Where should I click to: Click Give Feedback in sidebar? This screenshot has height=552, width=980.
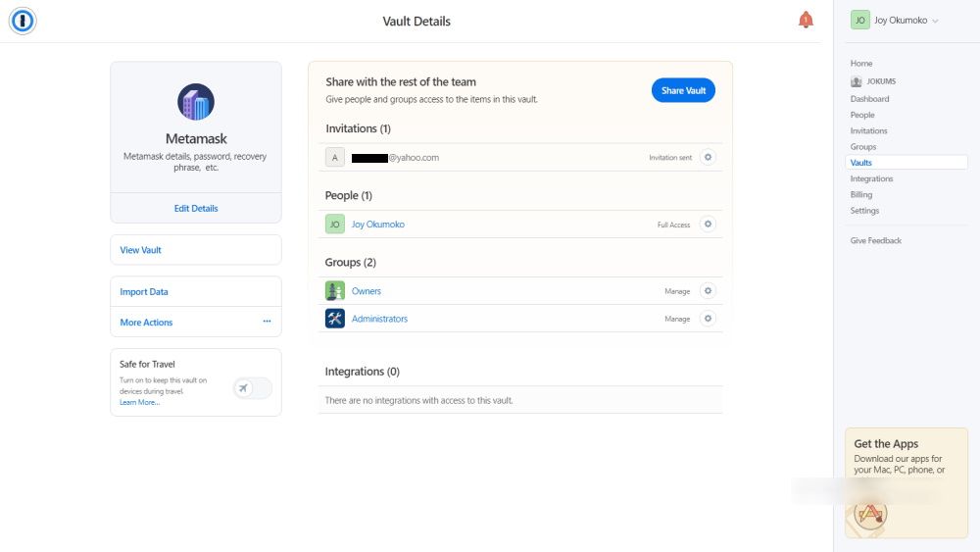(875, 240)
